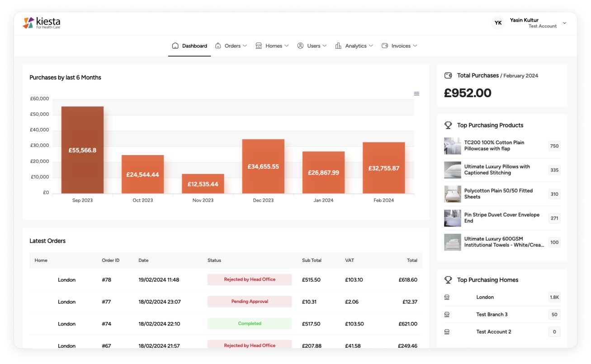Screen dimensions: 591x364
Task: Click the Kiesta health care logo
Action: (x=42, y=23)
